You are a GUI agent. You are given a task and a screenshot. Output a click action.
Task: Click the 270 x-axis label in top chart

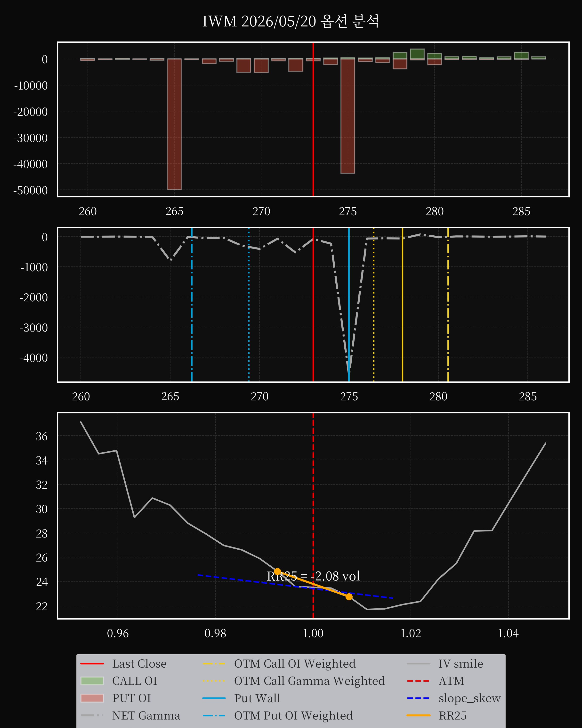click(261, 211)
